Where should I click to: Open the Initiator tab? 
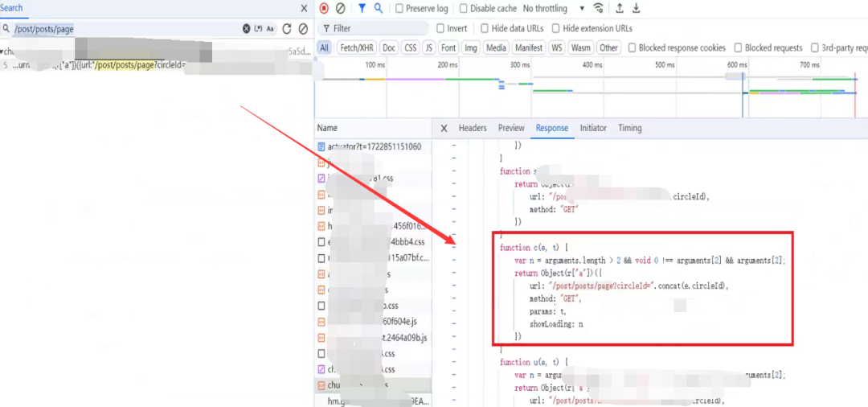593,128
